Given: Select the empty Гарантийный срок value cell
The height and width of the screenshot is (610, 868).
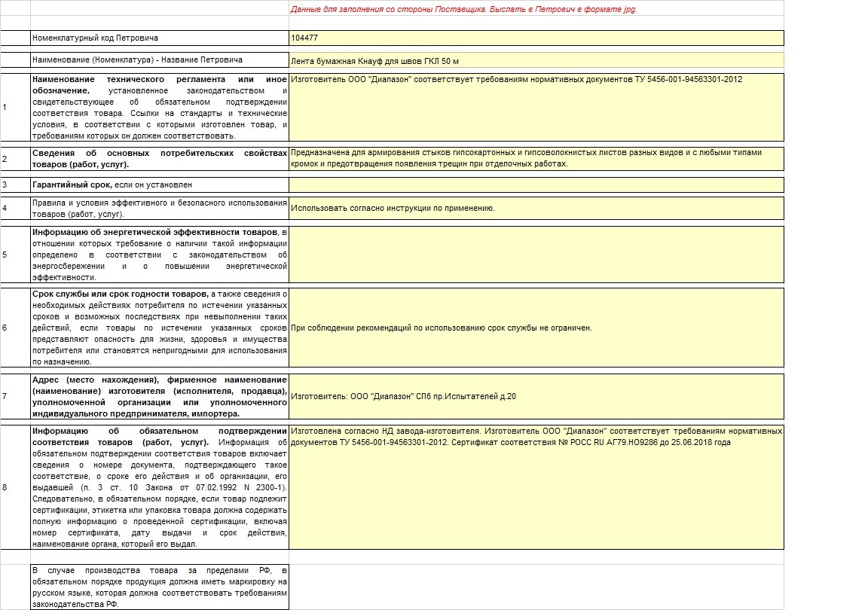Looking at the screenshot, I should (x=536, y=185).
